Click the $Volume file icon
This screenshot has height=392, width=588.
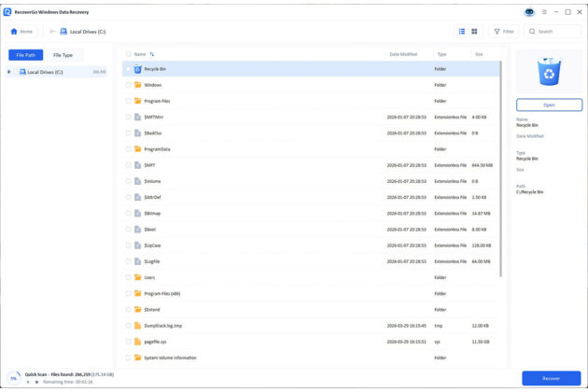(137, 181)
